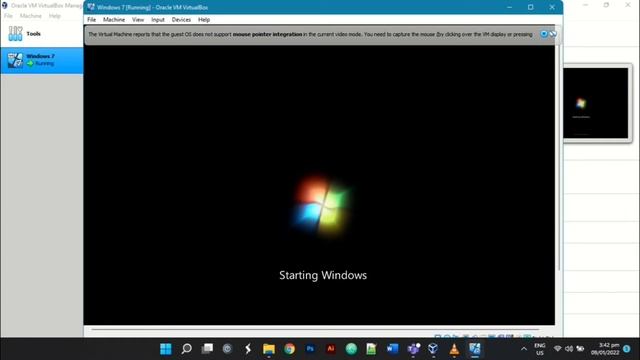
Task: Open the View menu in VM window
Action: coord(138,20)
